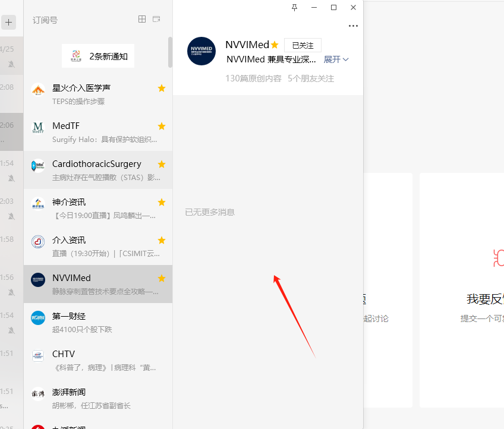Click 神介资讯 avatar icon
This screenshot has width=504, height=429.
click(38, 203)
